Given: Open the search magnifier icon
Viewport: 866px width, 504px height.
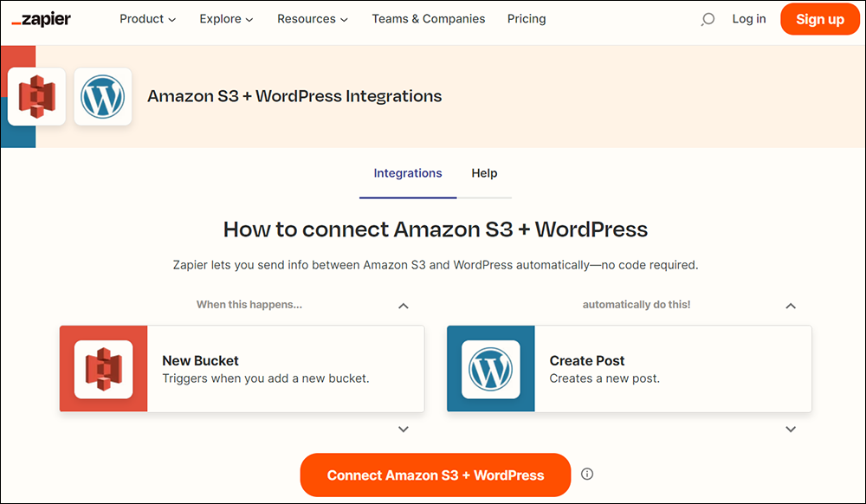Looking at the screenshot, I should point(708,19).
